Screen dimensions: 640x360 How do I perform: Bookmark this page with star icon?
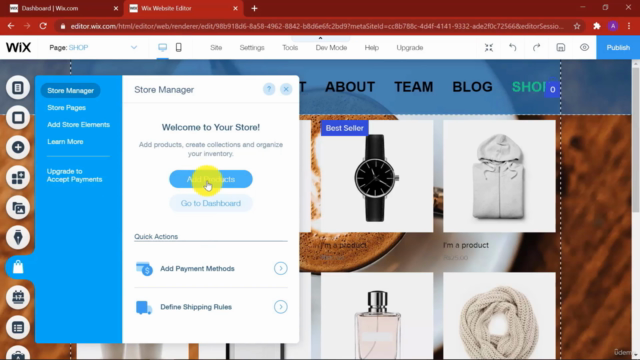pyautogui.click(x=577, y=26)
